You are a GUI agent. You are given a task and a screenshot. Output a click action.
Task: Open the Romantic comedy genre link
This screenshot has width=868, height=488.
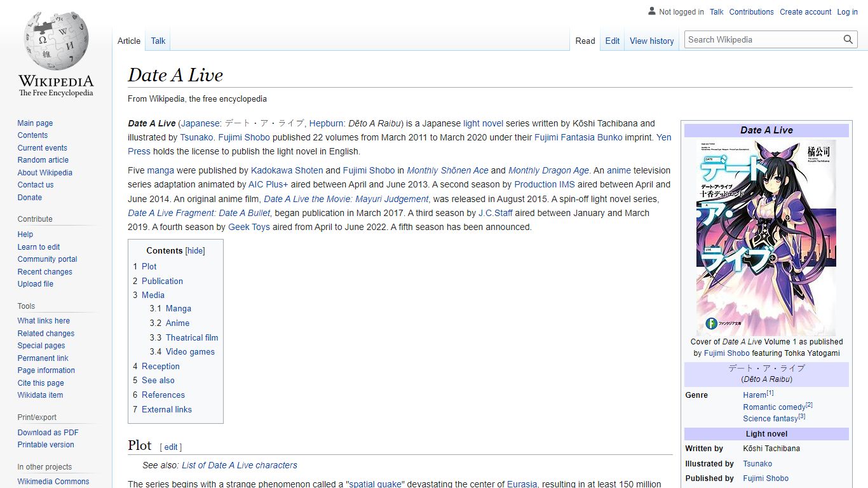[775, 407]
